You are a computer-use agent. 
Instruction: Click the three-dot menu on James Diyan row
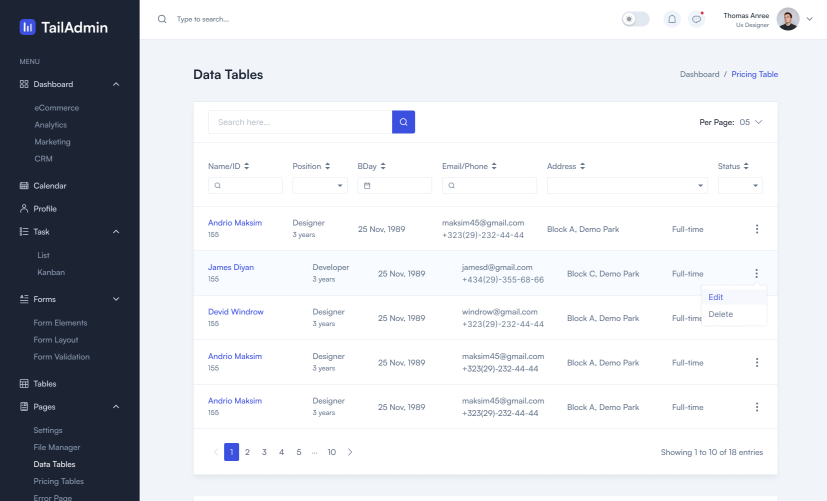tap(756, 273)
